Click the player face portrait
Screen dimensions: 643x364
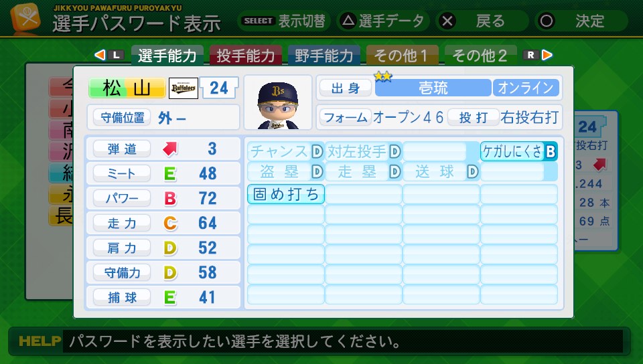[277, 103]
